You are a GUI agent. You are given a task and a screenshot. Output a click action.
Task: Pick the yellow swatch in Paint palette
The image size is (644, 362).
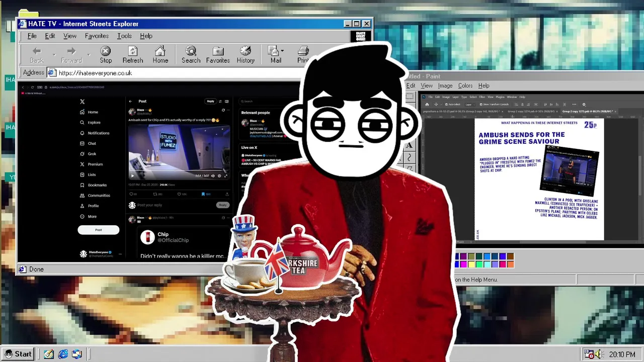click(x=471, y=264)
